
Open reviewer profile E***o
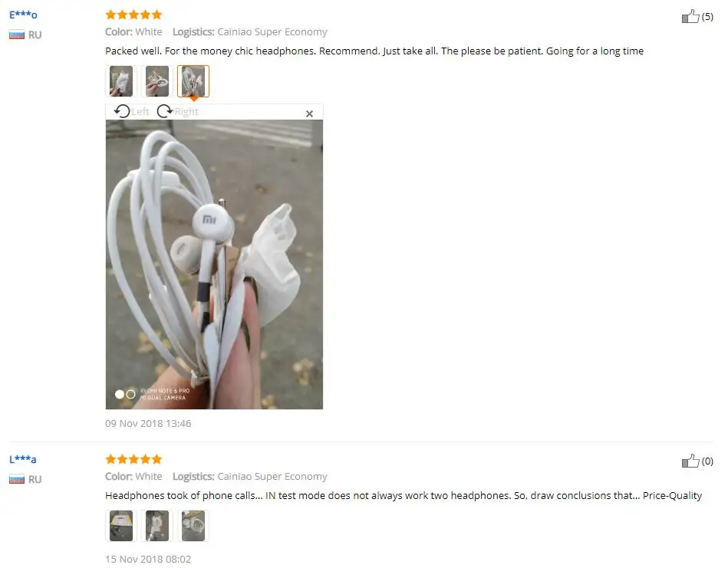click(x=23, y=15)
